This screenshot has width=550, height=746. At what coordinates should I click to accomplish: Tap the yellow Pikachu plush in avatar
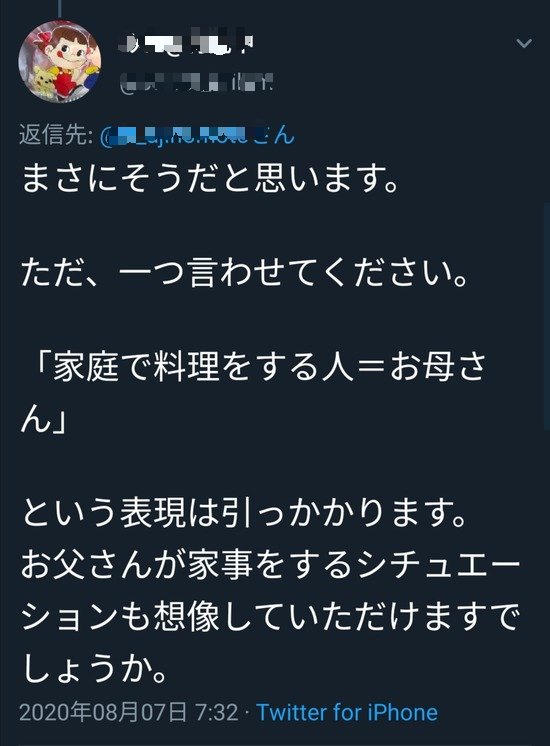coord(44,81)
